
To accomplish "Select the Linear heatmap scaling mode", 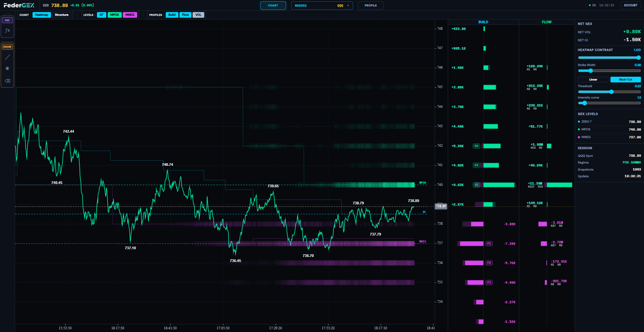I will pyautogui.click(x=593, y=79).
